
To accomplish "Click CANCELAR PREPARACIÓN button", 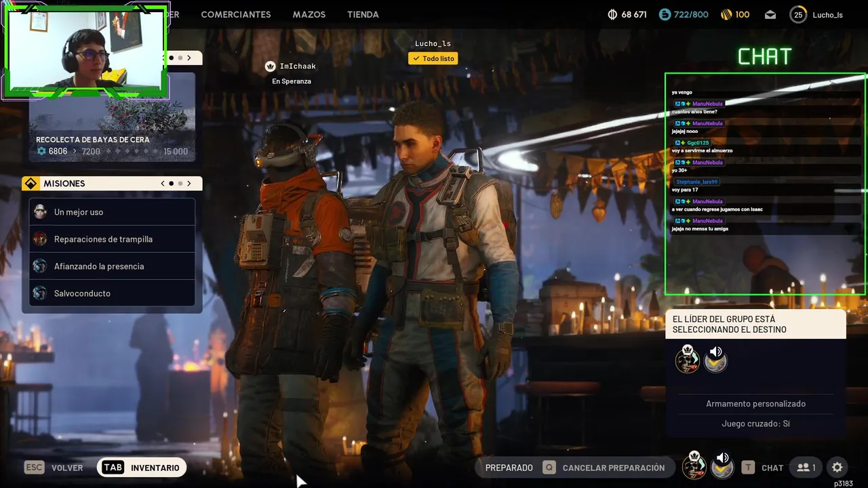I will pyautogui.click(x=614, y=468).
